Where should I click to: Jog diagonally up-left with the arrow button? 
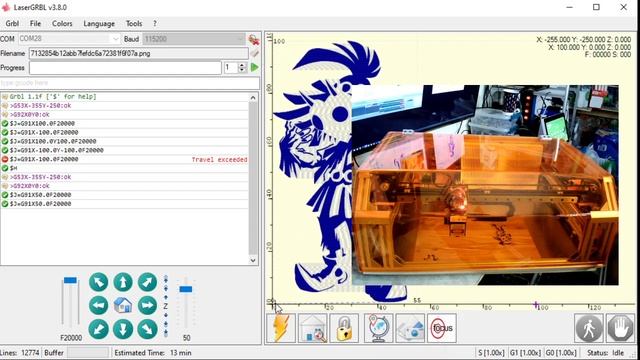pyautogui.click(x=98, y=282)
